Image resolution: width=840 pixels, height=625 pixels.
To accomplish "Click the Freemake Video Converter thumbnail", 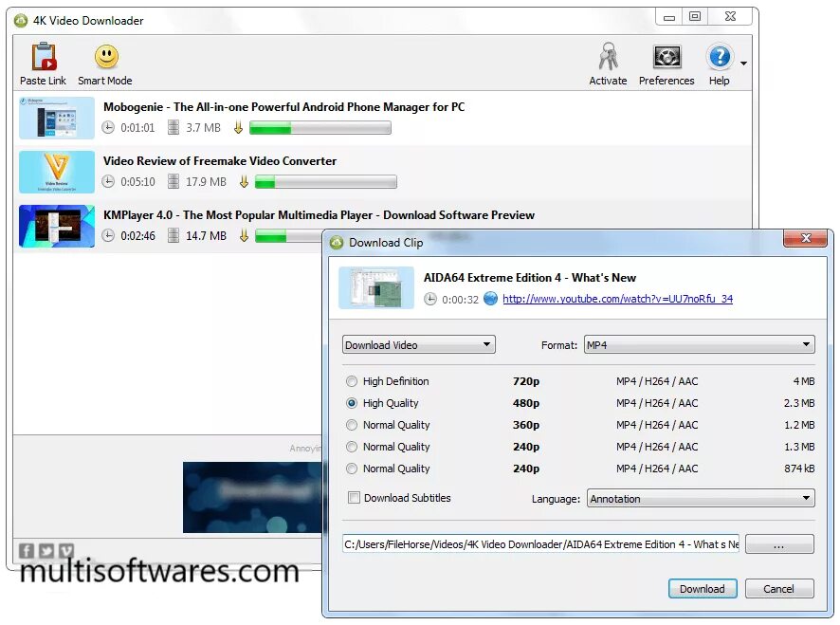I will coord(57,172).
